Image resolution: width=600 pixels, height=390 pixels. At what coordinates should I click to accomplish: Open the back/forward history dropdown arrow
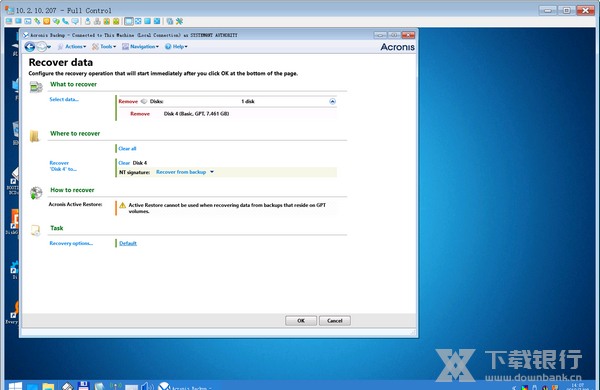click(x=49, y=47)
